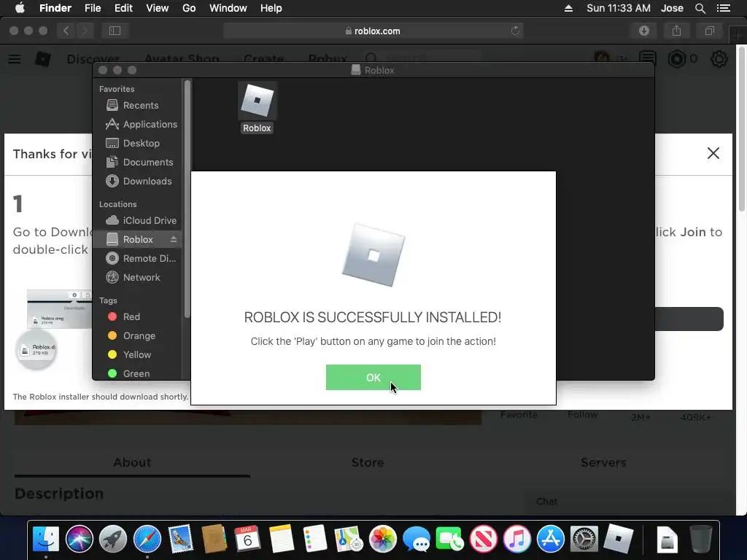Viewport: 747px width, 560px height.
Task: Open Photos from the Dock
Action: pos(382,539)
